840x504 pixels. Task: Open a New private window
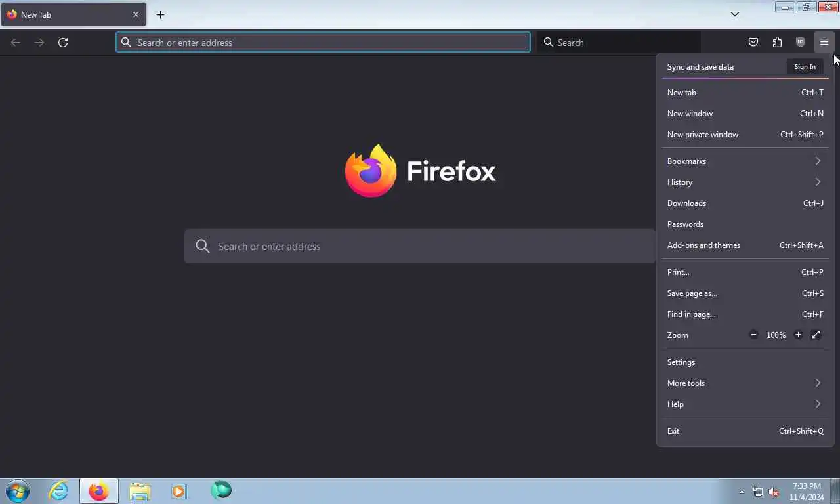[x=745, y=135]
